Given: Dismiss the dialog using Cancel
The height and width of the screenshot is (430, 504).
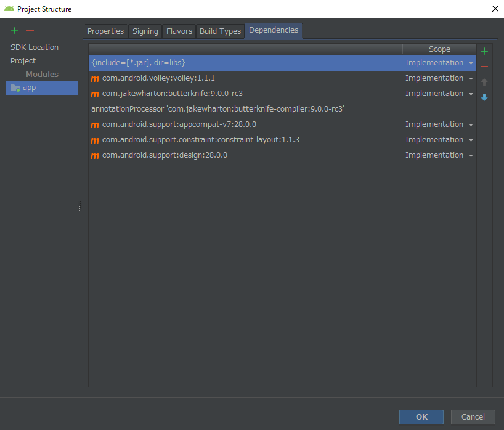Looking at the screenshot, I should 473,416.
